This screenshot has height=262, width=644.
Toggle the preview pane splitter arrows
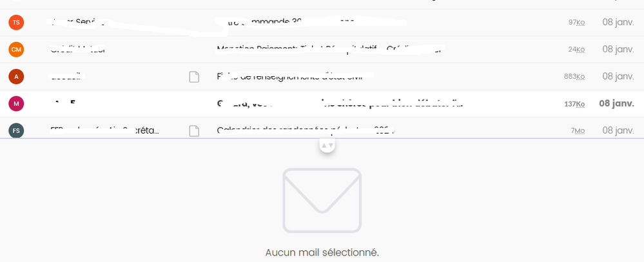pos(327,146)
